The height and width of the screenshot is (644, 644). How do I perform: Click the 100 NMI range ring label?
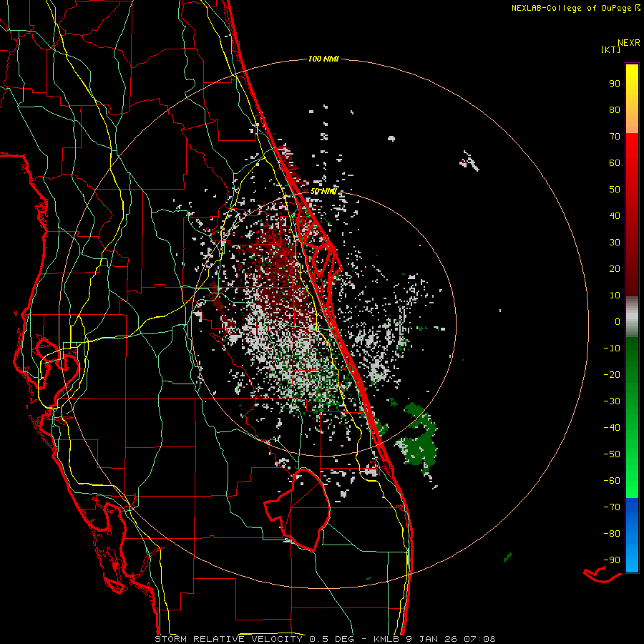323,59
